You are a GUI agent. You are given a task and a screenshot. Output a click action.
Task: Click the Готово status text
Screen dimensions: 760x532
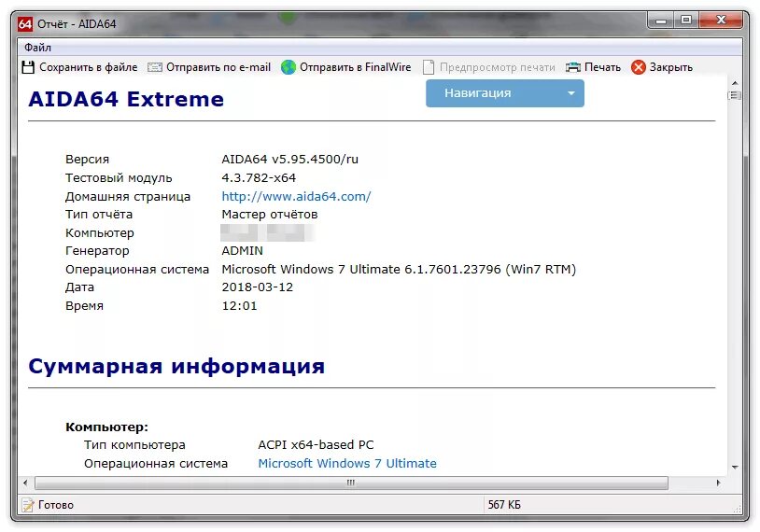56,505
